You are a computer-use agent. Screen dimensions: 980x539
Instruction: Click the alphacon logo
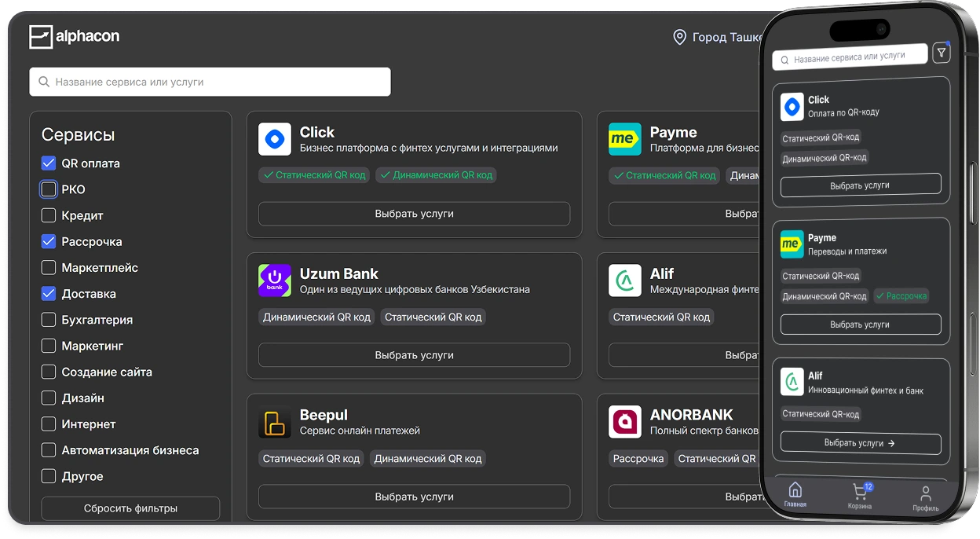point(75,37)
